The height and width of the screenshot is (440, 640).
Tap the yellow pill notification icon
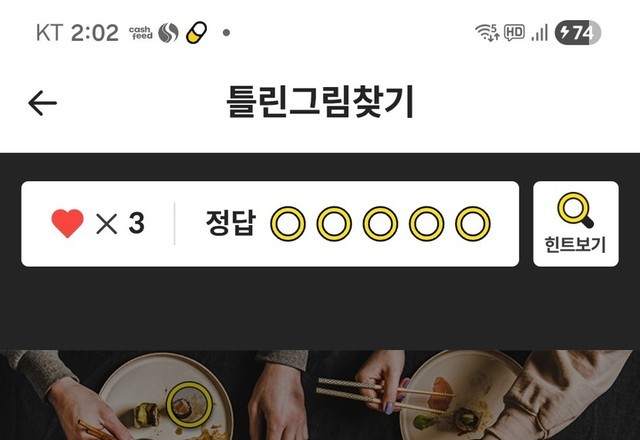[x=196, y=33]
